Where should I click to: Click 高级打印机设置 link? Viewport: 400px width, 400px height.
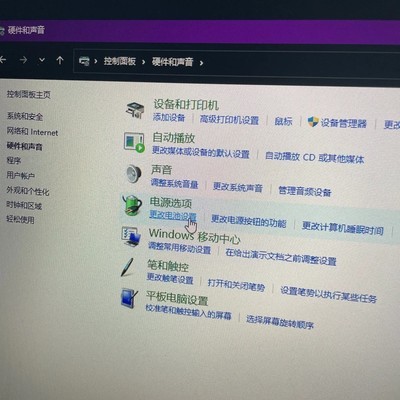tap(229, 120)
